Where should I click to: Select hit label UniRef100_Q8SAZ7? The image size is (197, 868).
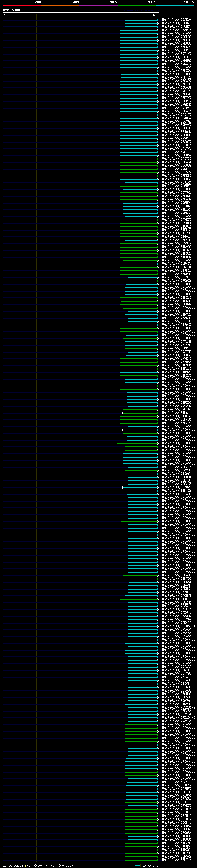pos(177,142)
